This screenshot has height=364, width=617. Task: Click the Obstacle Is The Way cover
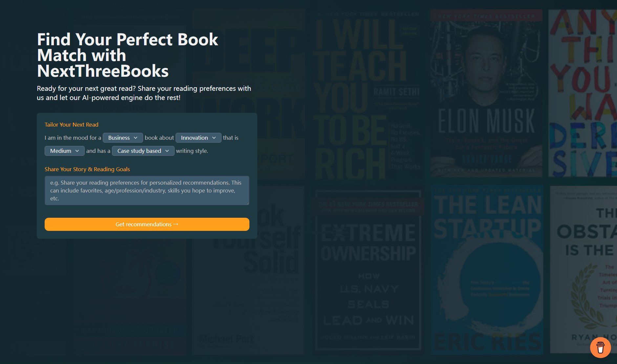click(x=584, y=270)
